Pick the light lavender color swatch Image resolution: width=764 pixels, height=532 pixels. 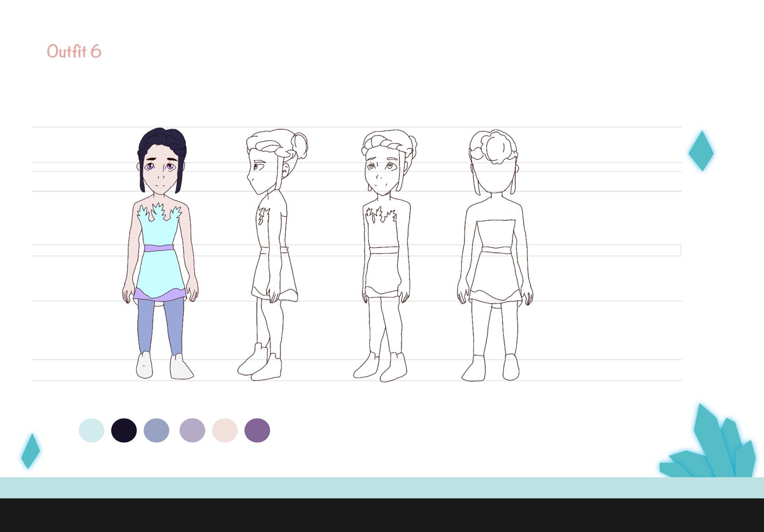point(192,430)
